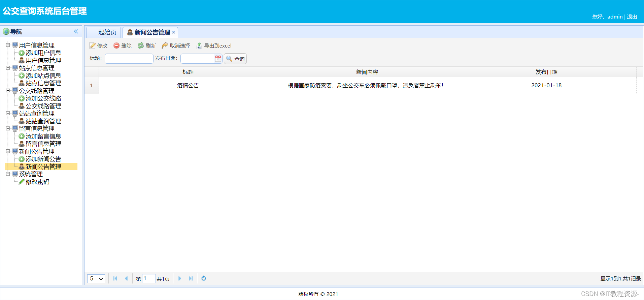Click the 留言信息管理 folder computer icon
The width and height of the screenshot is (644, 300).
[15, 128]
